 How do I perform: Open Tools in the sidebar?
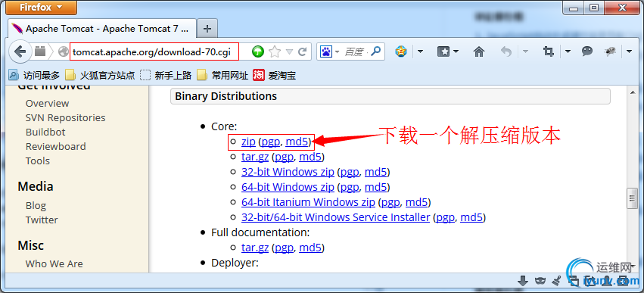pyautogui.click(x=38, y=161)
